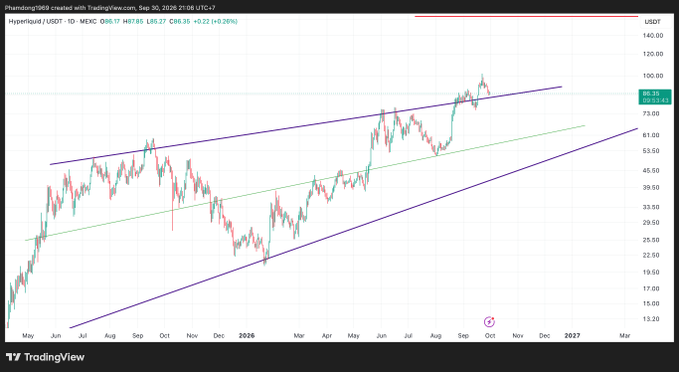Click the 15.00 price axis label
This screenshot has width=679, height=372.
pyautogui.click(x=651, y=304)
